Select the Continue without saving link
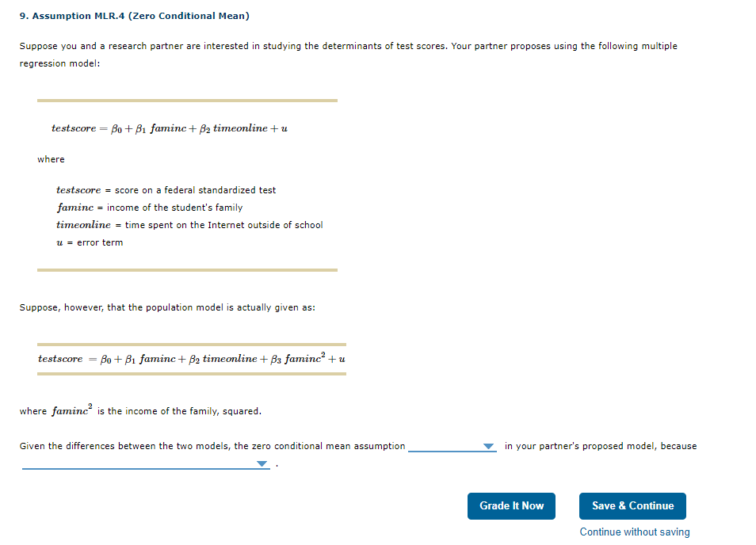The width and height of the screenshot is (756, 545). click(x=634, y=532)
